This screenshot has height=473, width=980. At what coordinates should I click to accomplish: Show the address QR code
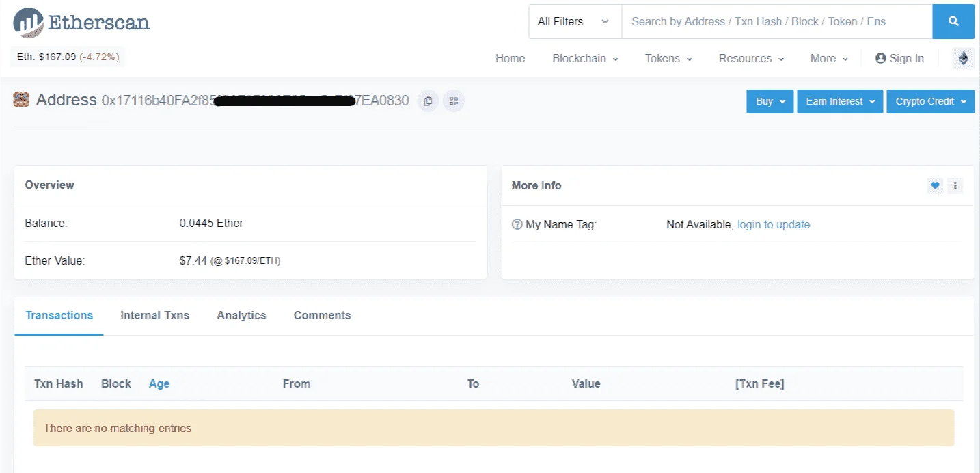click(454, 101)
